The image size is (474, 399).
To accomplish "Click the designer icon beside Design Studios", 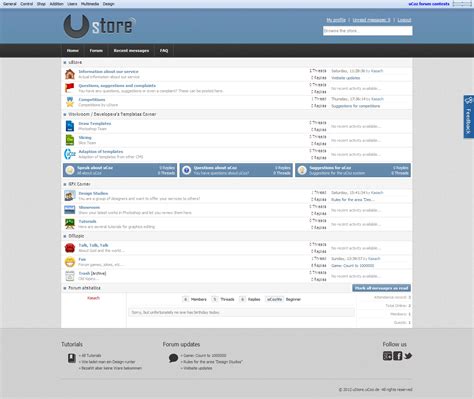I will 70,196.
